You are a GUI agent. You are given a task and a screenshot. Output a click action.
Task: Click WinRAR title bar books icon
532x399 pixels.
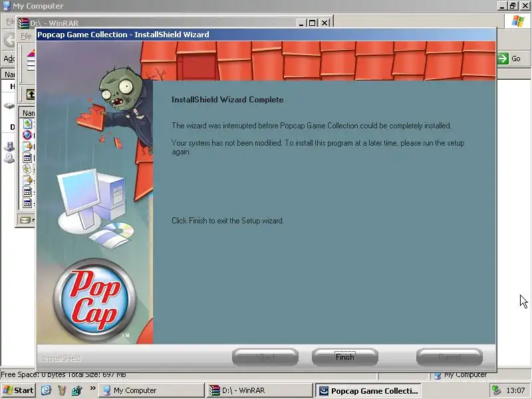(x=24, y=23)
